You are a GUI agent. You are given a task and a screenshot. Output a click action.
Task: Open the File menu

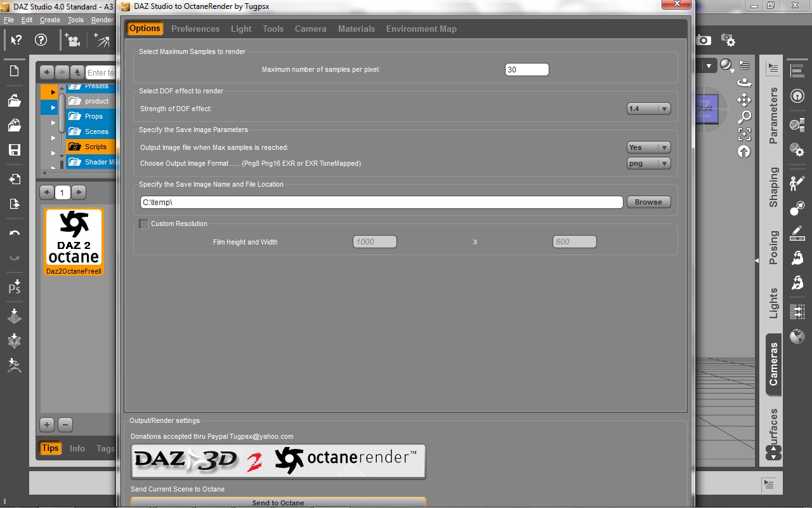pos(9,20)
